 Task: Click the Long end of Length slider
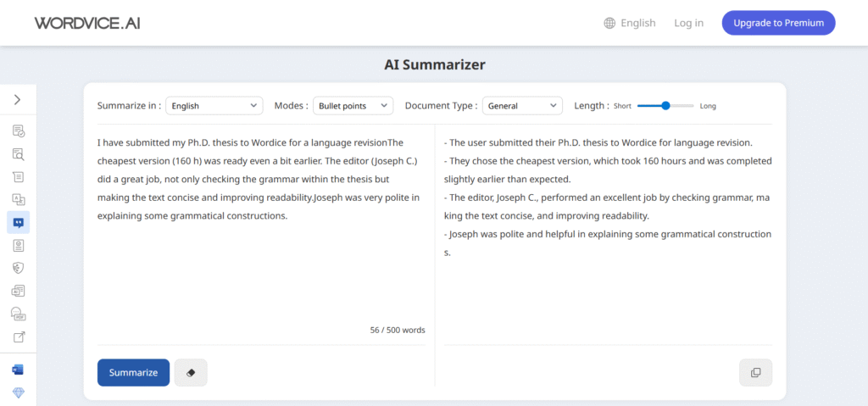point(708,106)
